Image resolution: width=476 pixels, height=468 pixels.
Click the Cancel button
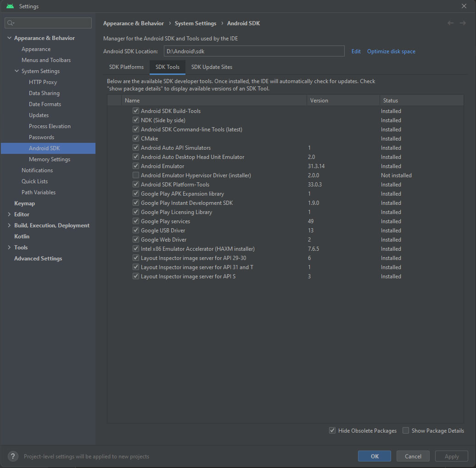[413, 456]
